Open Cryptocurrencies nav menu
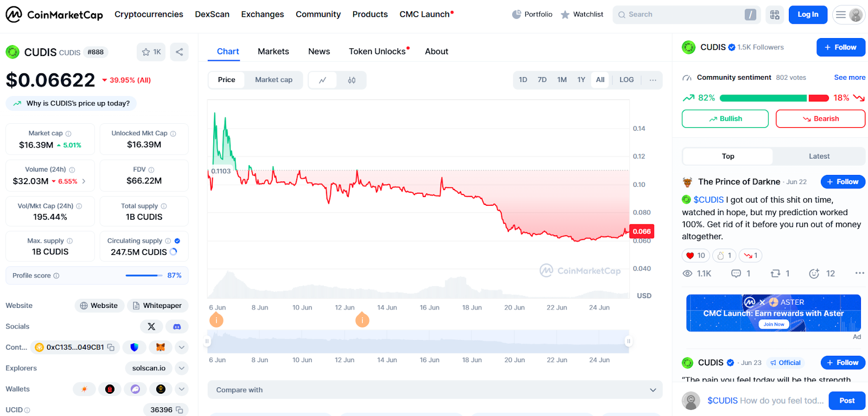Image resolution: width=868 pixels, height=416 pixels. (x=149, y=15)
